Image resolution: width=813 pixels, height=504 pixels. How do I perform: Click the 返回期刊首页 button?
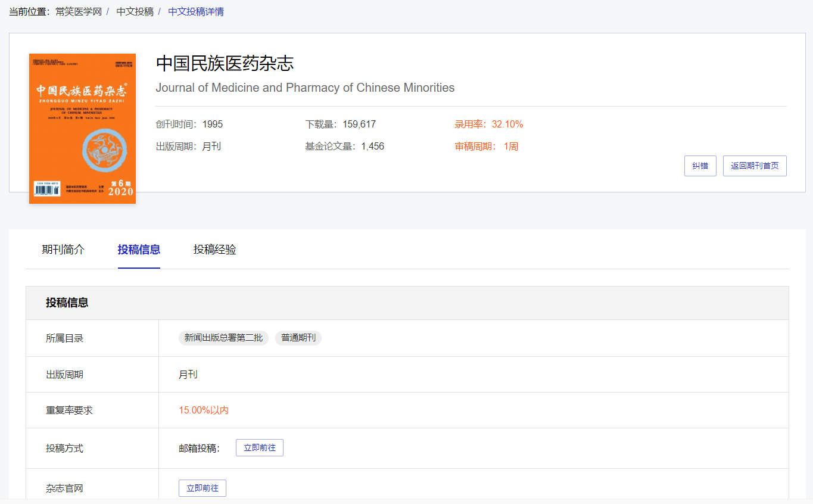[x=754, y=166]
